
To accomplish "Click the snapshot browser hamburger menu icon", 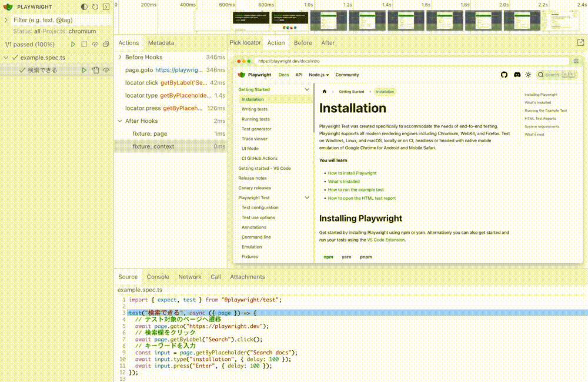I will (x=576, y=61).
